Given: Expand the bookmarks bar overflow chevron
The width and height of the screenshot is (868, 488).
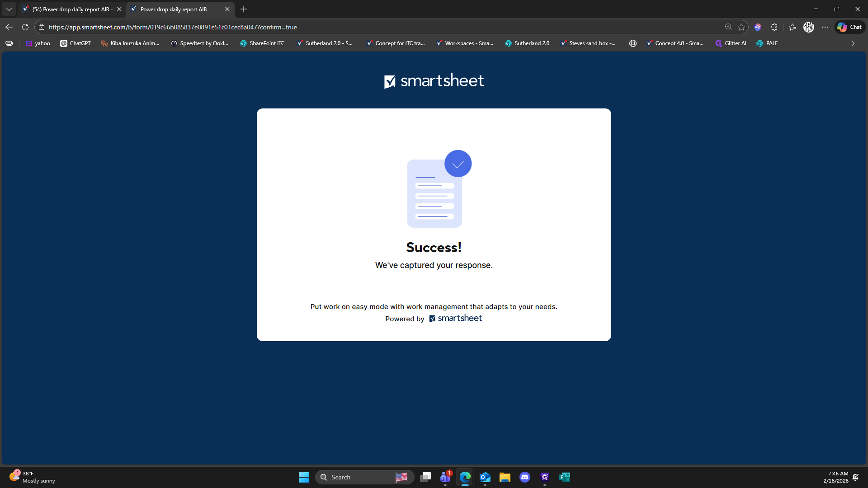Looking at the screenshot, I should point(853,43).
